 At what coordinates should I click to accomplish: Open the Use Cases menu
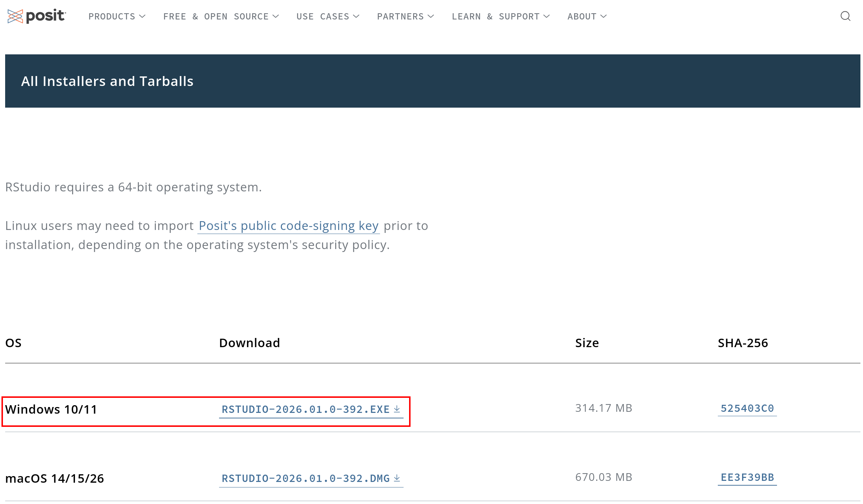click(x=323, y=17)
